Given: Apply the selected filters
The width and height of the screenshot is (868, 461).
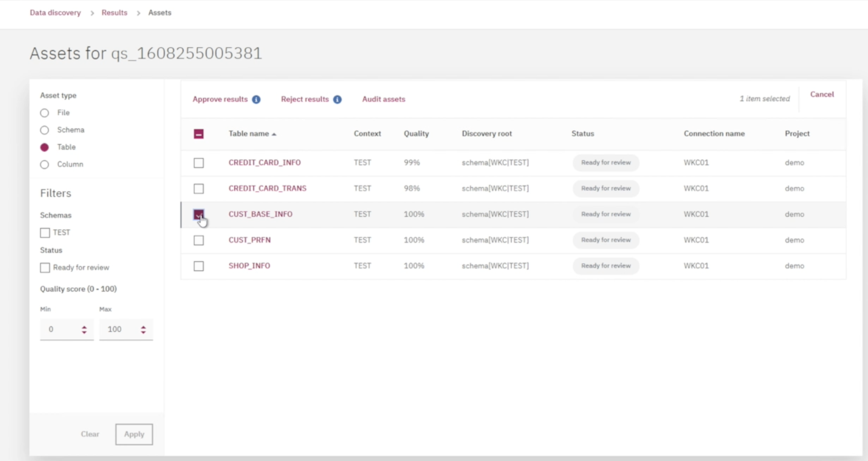Looking at the screenshot, I should pyautogui.click(x=134, y=434).
